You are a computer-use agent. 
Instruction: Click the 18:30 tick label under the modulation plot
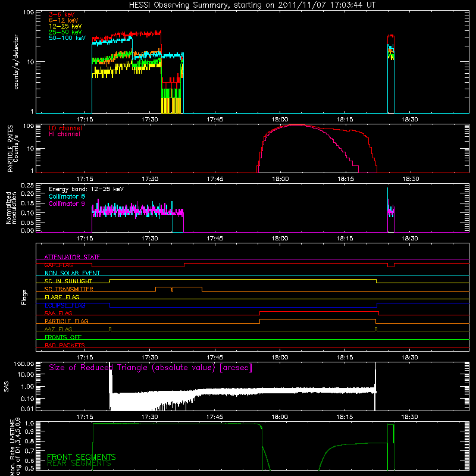410,239
